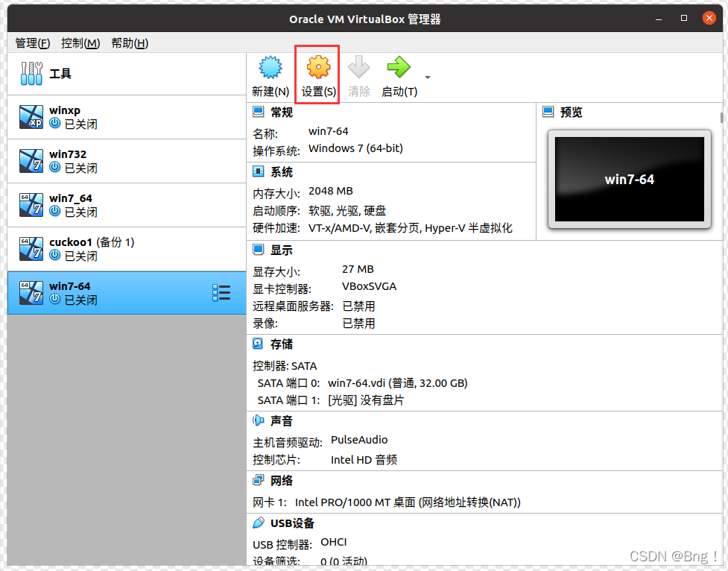728x571 pixels.
Task: Select the winxp virtual machine
Action: click(127, 117)
